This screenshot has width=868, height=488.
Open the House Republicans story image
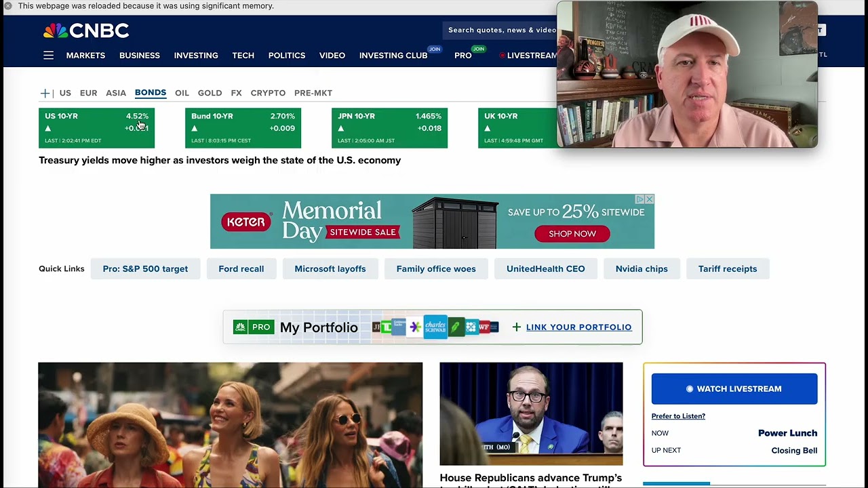[531, 414]
